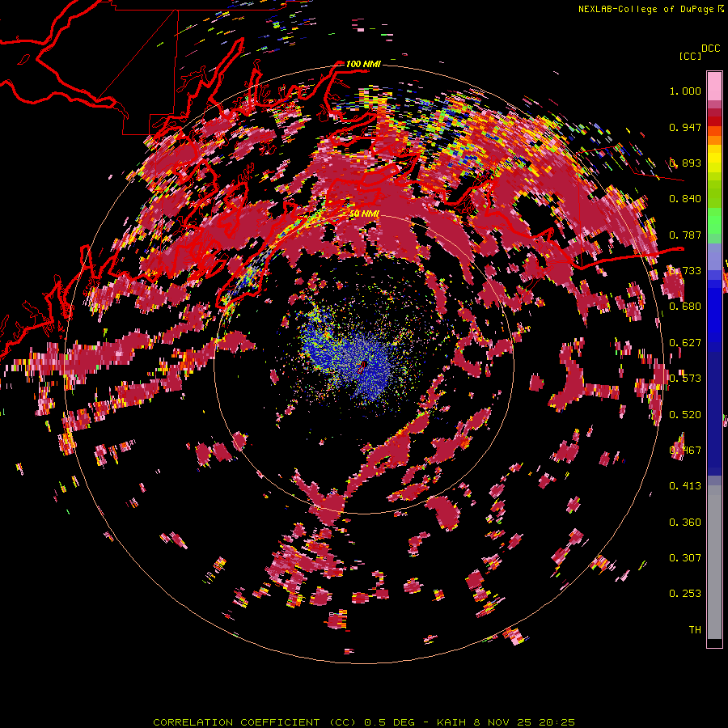728x728 pixels.
Task: Select the 0.840 scale label
Action: click(685, 199)
